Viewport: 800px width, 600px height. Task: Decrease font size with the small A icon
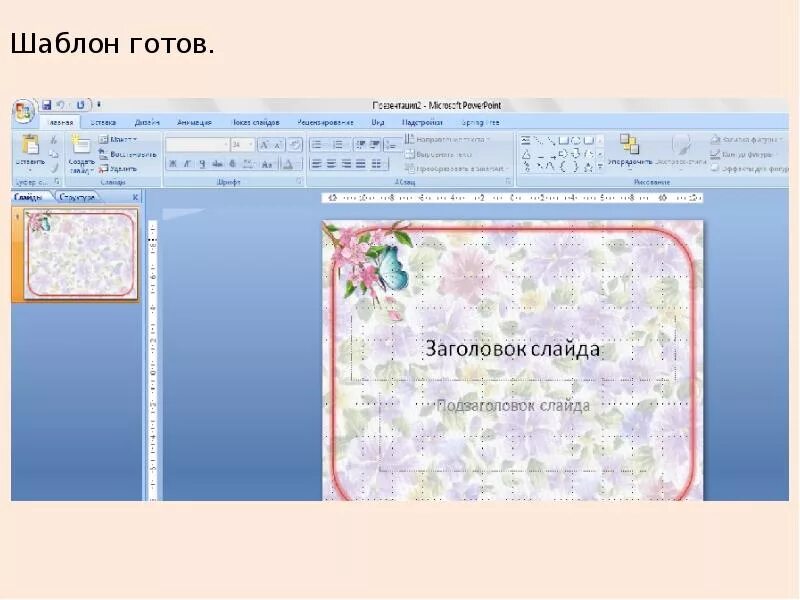click(277, 145)
